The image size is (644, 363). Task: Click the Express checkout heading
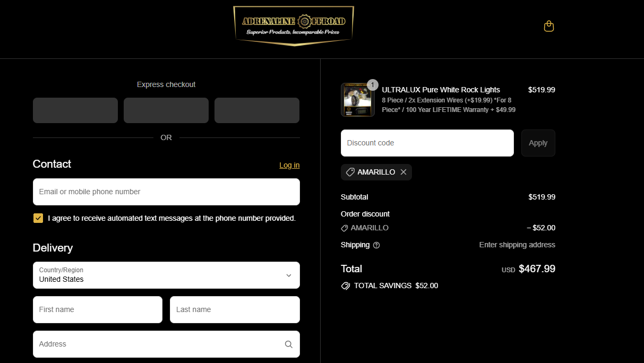(166, 84)
